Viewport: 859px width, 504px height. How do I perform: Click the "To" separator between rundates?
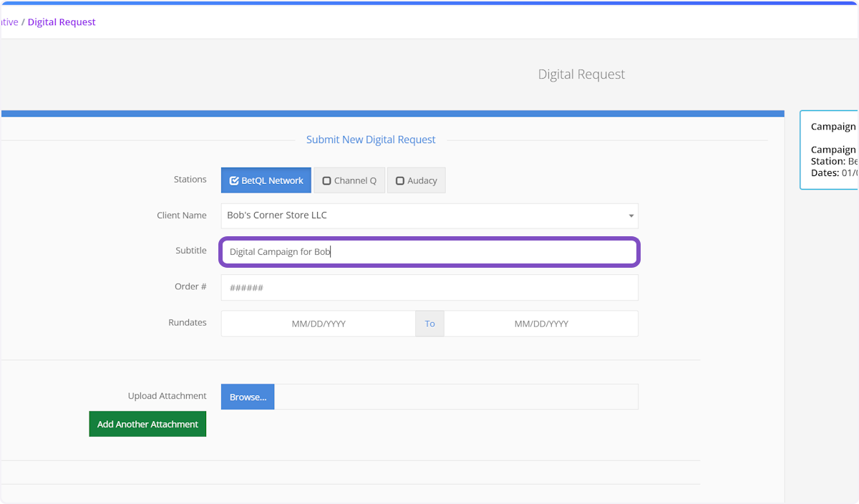429,324
